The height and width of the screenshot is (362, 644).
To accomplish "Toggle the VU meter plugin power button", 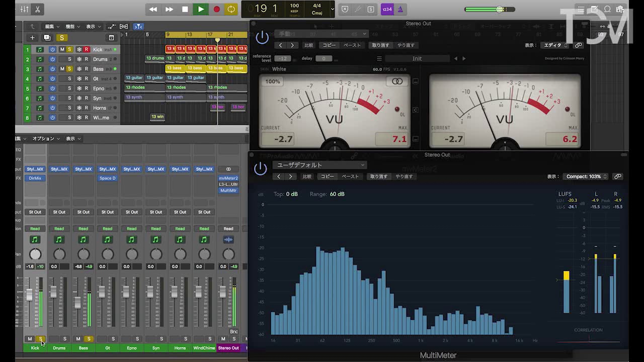I will click(262, 37).
